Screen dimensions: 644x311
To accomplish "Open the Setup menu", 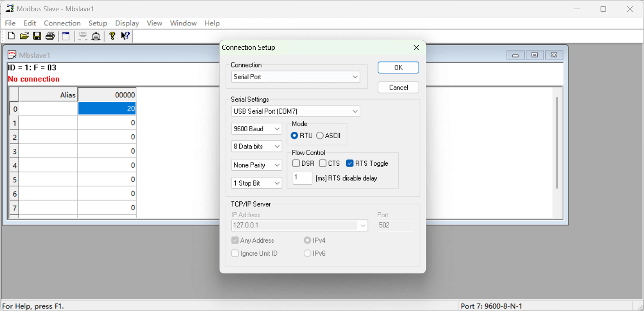I will [98, 23].
